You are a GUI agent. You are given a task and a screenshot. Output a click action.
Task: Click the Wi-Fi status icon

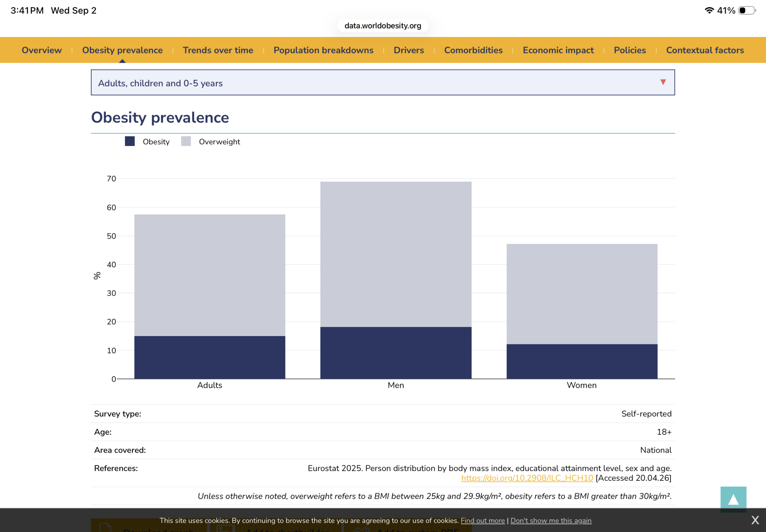coord(709,10)
